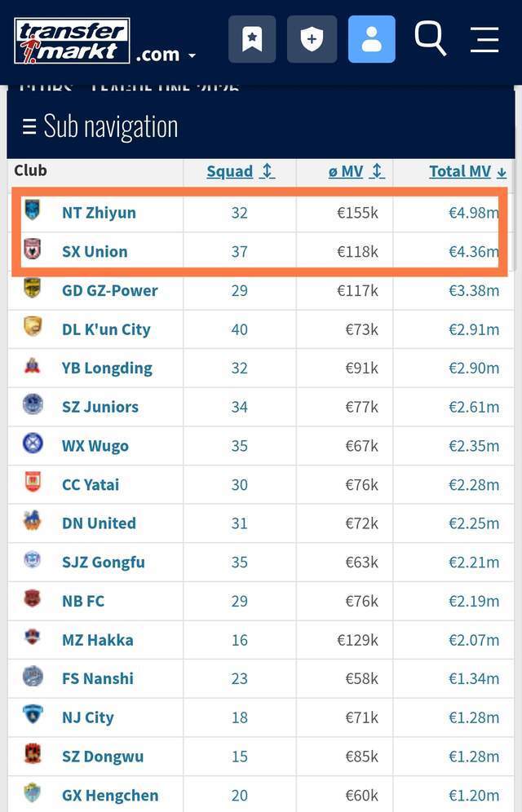
Task: Expand the Sub navigation menu
Action: point(100,126)
